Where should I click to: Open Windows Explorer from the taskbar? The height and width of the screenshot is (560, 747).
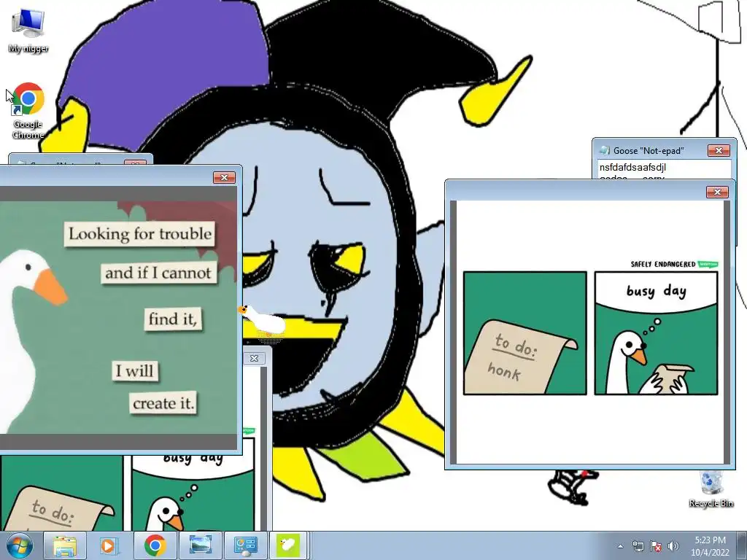[x=65, y=545]
